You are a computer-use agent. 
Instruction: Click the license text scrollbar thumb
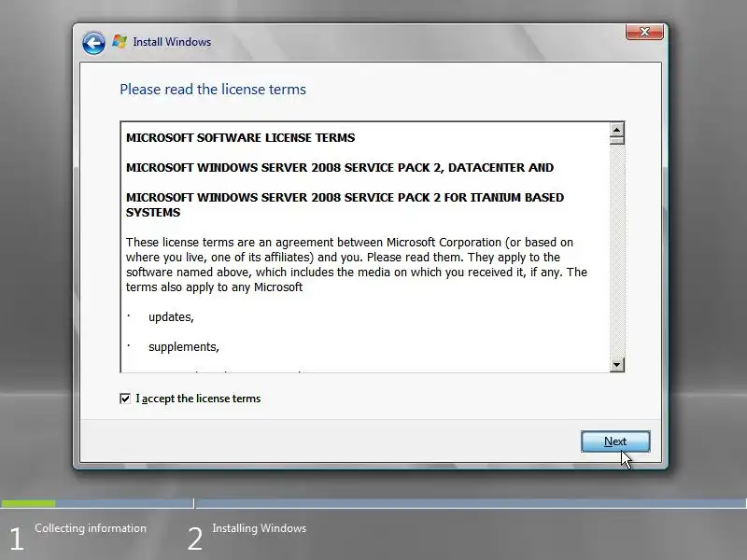(x=617, y=141)
